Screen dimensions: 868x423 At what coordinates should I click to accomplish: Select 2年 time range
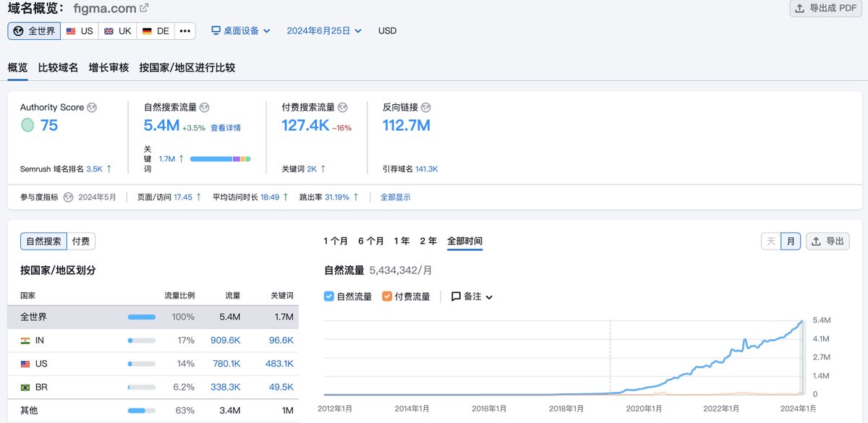[428, 242]
